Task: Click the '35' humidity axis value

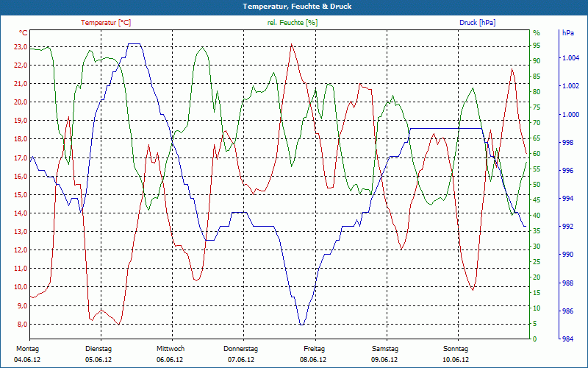Action: (537, 231)
